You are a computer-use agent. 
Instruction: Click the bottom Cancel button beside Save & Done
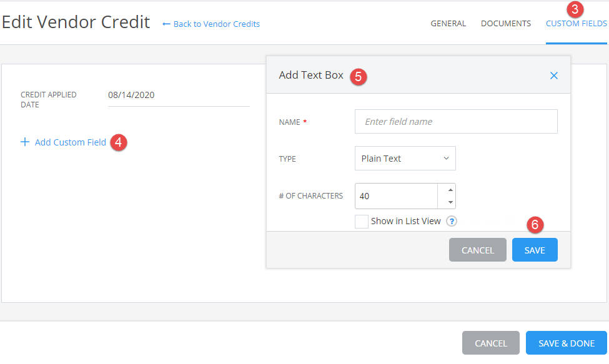coord(491,343)
